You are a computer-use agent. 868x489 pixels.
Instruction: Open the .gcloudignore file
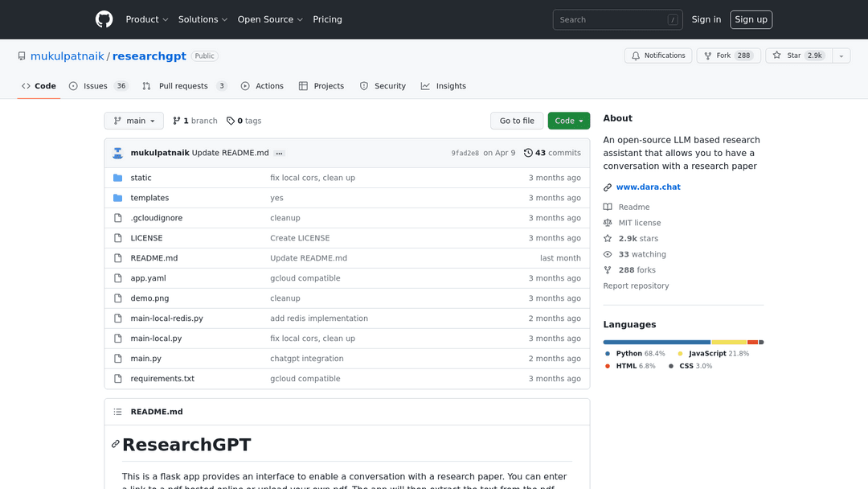pos(156,218)
